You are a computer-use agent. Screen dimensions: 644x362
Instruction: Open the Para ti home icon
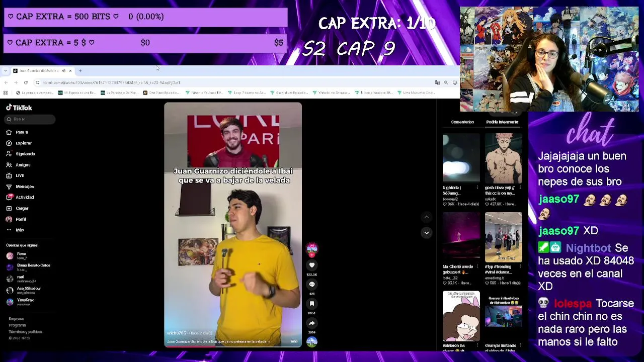pyautogui.click(x=9, y=132)
